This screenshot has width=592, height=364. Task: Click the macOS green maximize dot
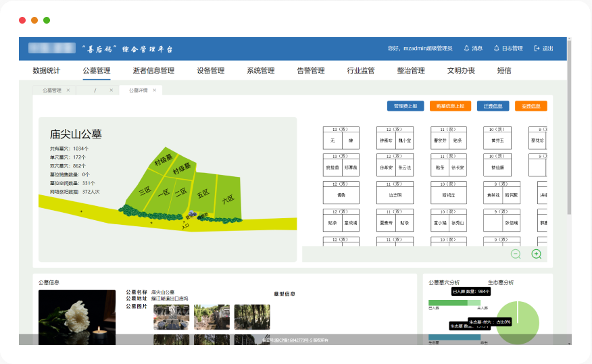47,20
